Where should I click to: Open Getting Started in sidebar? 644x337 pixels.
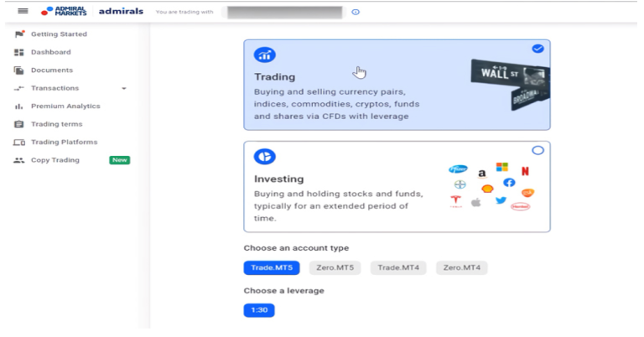click(60, 34)
